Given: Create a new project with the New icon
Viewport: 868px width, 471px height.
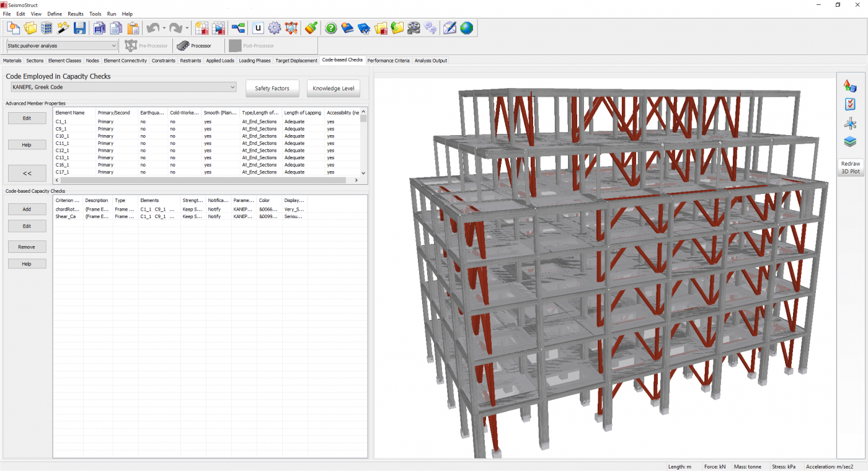Looking at the screenshot, I should coord(13,28).
